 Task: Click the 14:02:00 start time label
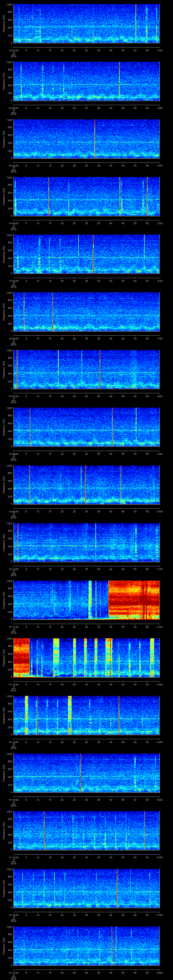[13, 108]
